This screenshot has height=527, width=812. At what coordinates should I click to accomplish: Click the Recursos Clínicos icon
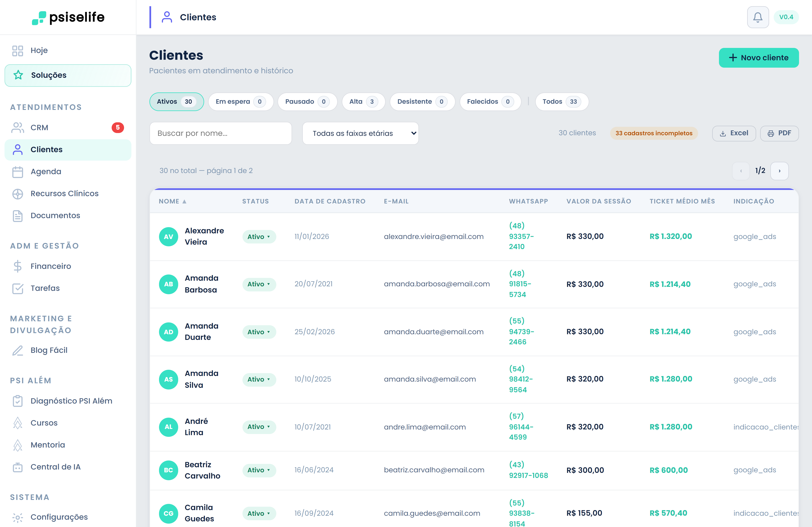click(x=17, y=194)
